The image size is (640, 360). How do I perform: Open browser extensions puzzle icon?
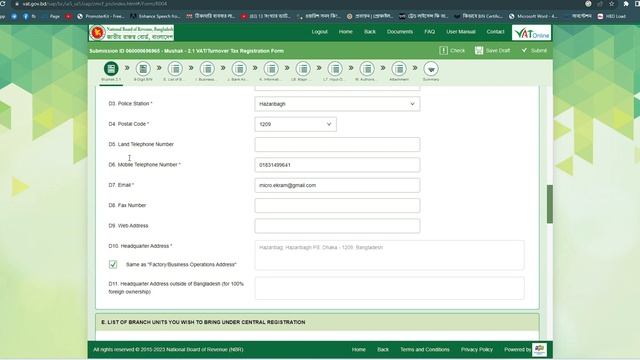(x=626, y=4)
